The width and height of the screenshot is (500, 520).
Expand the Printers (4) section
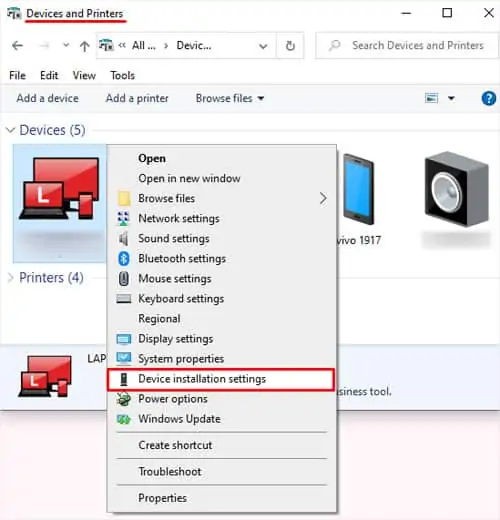pyautogui.click(x=11, y=278)
